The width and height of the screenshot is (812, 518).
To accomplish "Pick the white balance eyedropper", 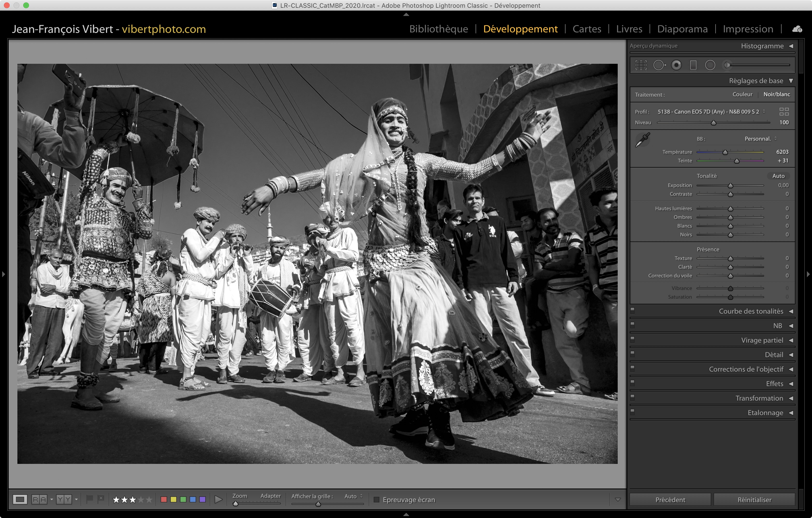I will coord(642,139).
